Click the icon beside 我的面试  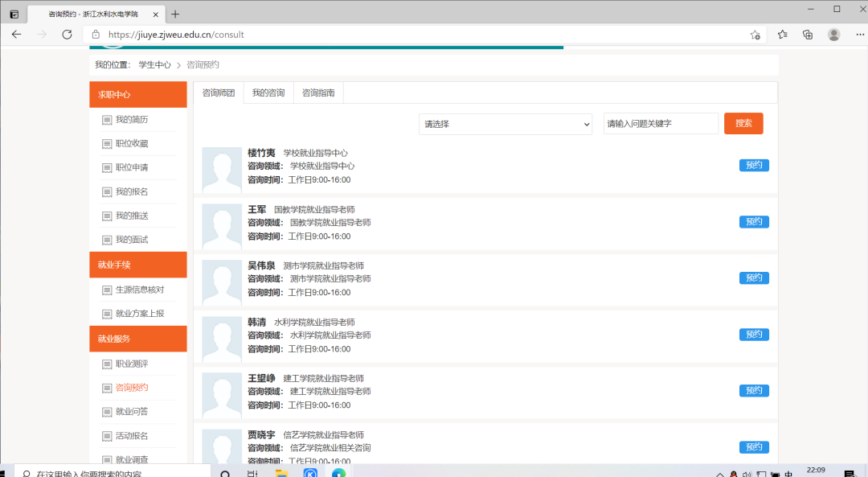tap(107, 240)
